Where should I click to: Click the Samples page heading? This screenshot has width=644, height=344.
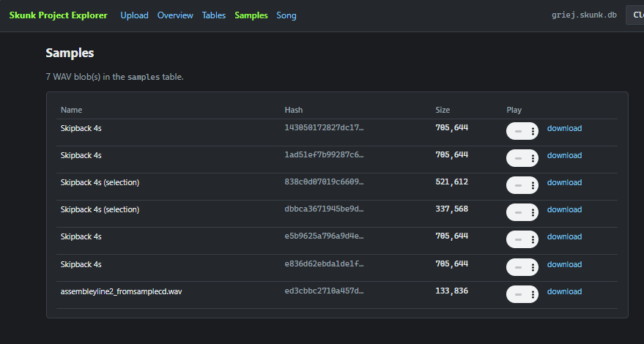tap(70, 53)
